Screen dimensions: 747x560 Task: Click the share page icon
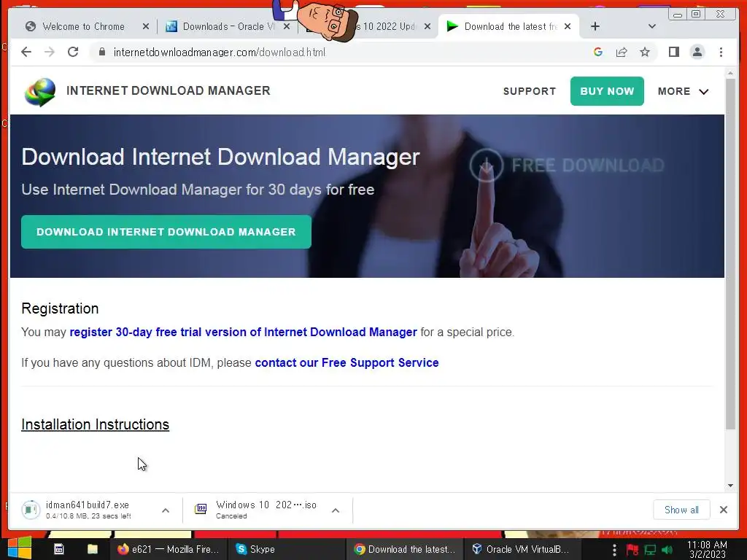pyautogui.click(x=622, y=52)
